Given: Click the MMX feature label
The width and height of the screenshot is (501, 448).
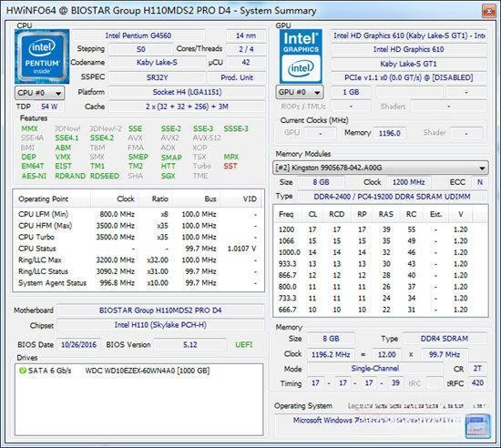Looking at the screenshot, I should pos(29,128).
